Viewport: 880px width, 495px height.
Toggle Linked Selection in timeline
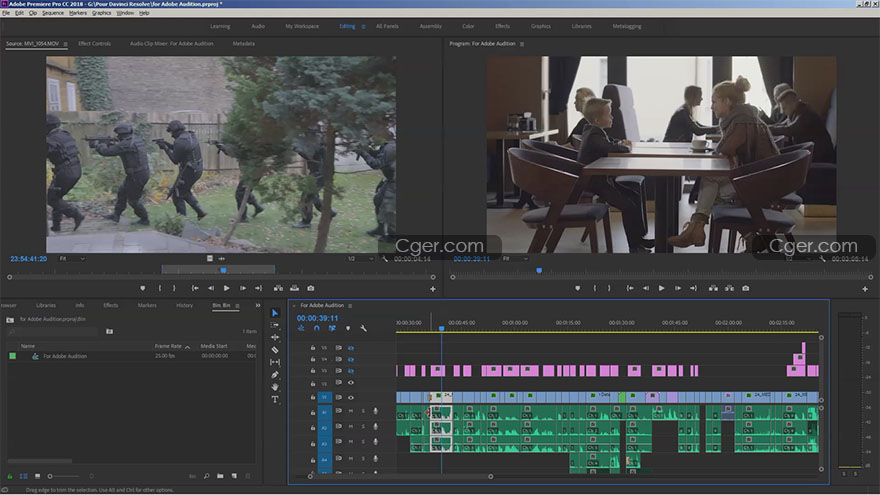(x=332, y=328)
